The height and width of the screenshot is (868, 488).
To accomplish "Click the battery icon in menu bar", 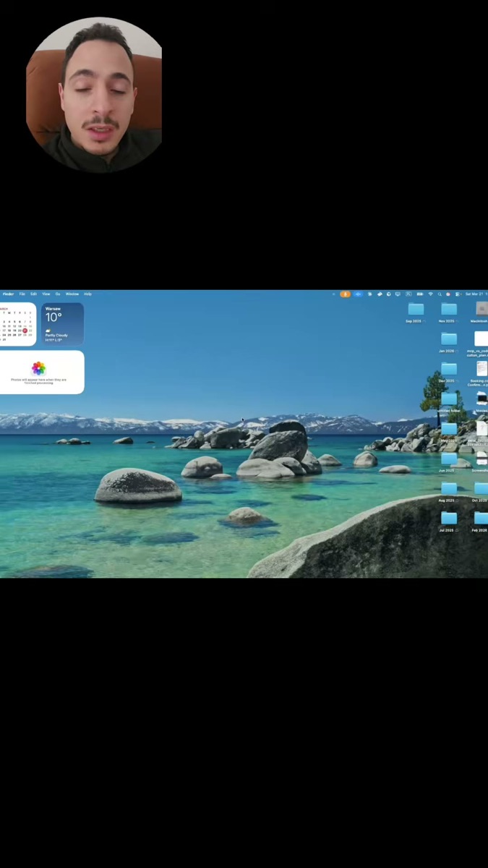I will [419, 294].
